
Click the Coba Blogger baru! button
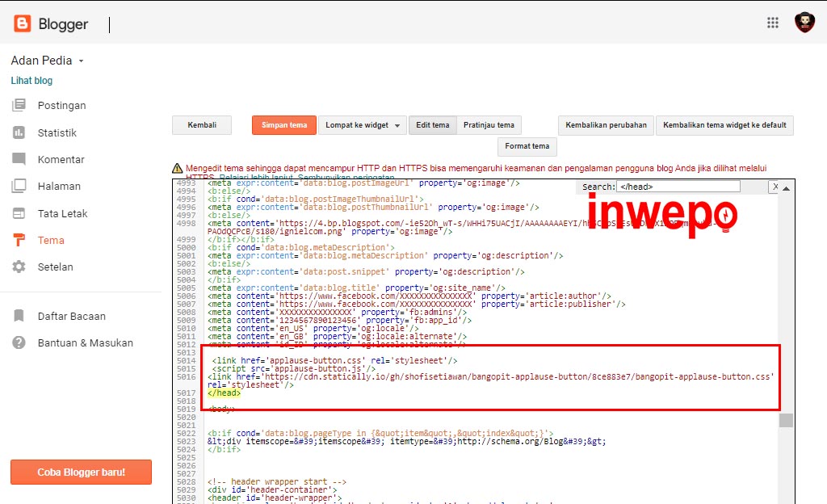(x=82, y=472)
